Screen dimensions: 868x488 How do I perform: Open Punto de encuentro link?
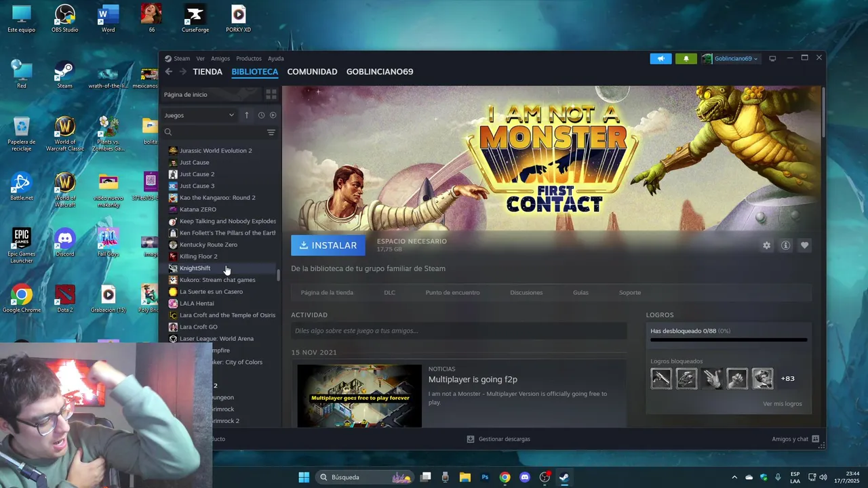coord(452,293)
